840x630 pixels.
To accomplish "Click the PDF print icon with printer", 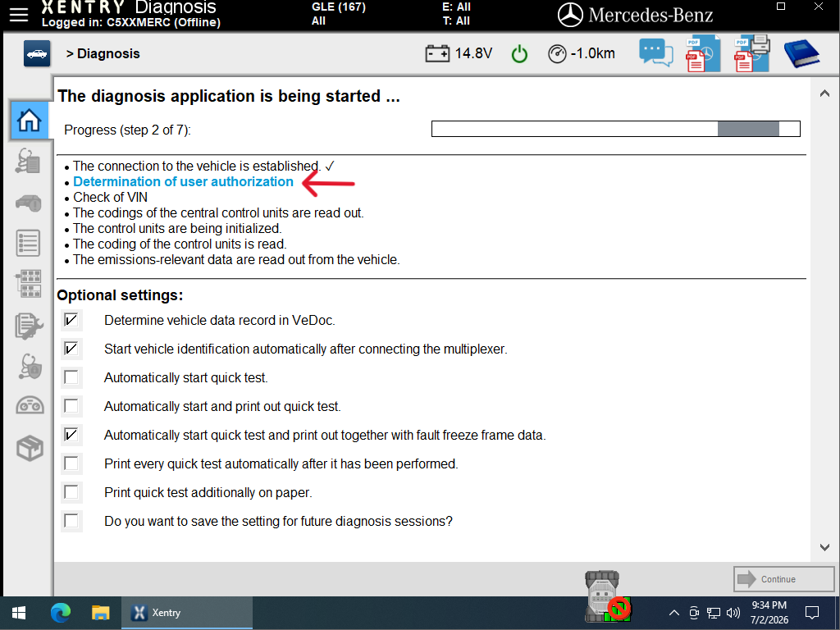I will 752,53.
